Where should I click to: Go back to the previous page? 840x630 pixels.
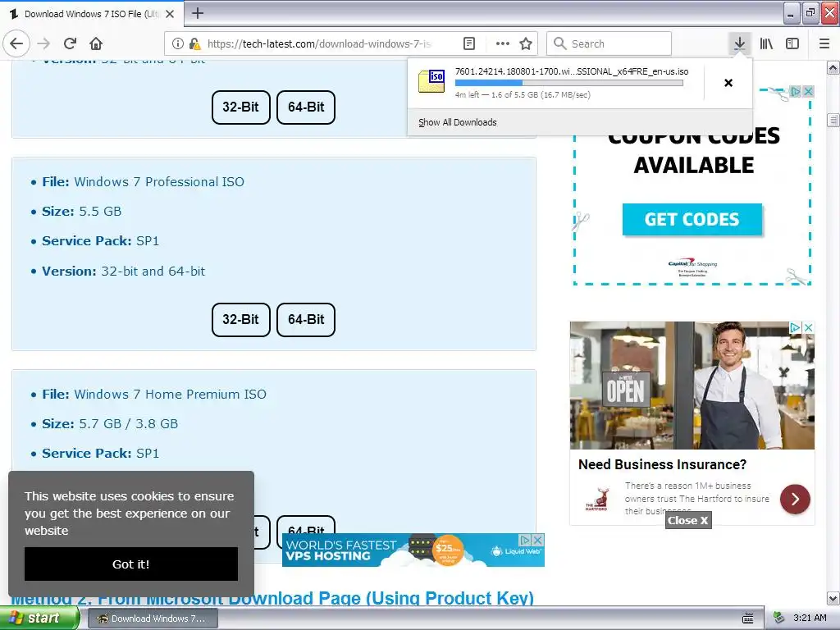16,43
